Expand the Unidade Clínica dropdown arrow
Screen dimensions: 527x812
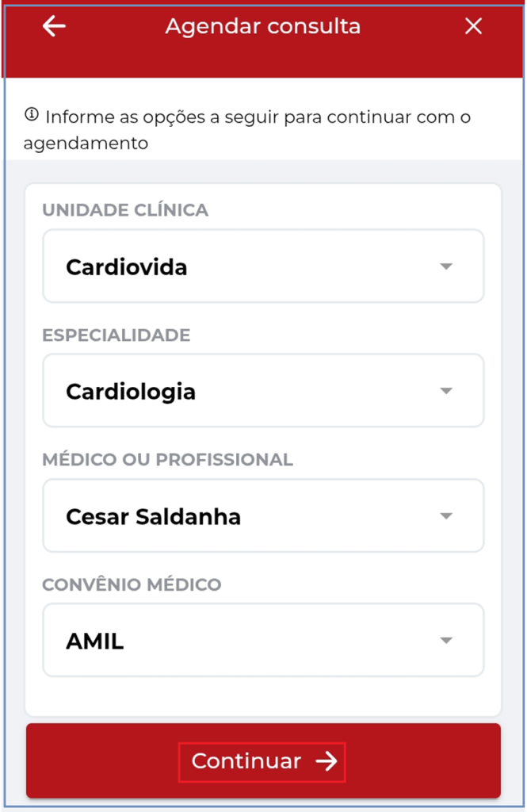(x=446, y=266)
